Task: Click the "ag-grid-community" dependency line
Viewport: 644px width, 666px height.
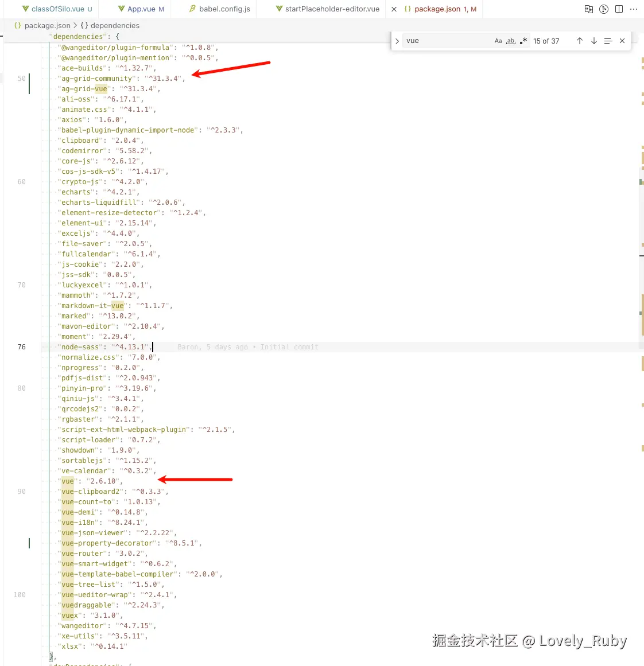Action: (x=122, y=79)
